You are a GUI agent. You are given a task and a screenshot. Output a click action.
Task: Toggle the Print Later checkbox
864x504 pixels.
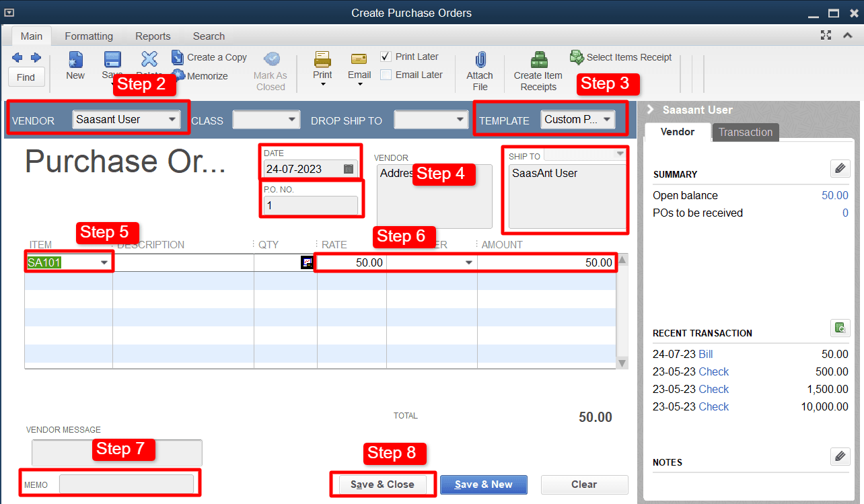tap(386, 57)
